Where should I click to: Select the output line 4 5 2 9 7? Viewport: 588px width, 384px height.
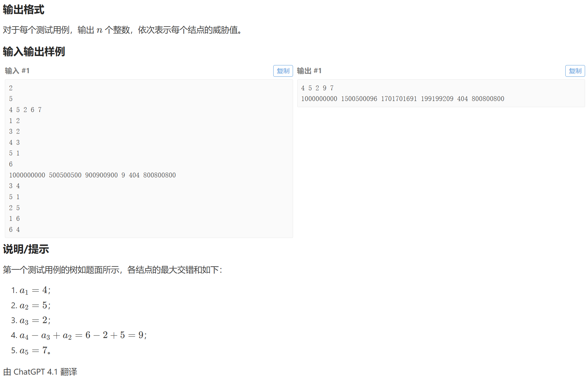pyautogui.click(x=316, y=88)
